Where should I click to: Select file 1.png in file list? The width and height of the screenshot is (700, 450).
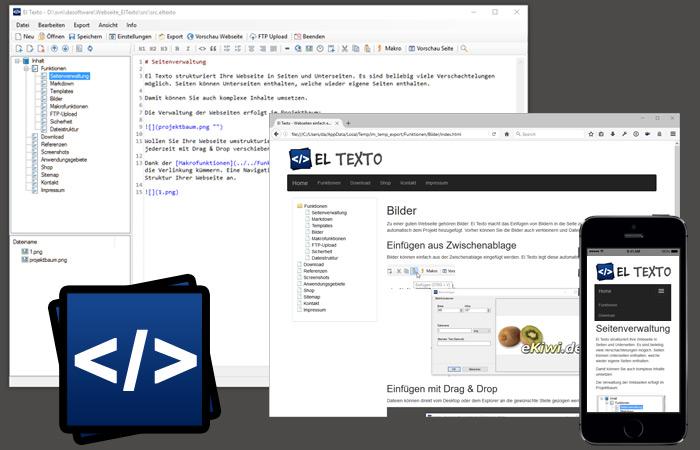pos(32,252)
